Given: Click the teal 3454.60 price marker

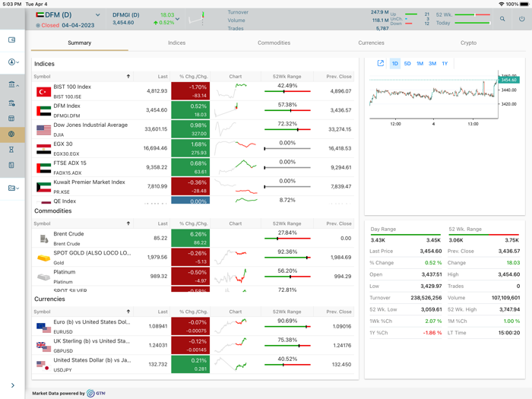Looking at the screenshot, I should pos(508,80).
